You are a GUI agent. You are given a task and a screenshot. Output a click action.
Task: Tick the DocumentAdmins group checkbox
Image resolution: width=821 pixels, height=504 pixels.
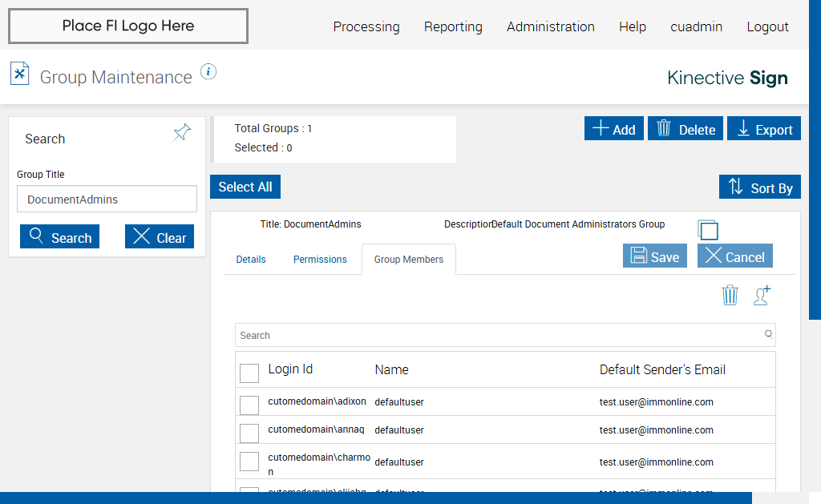coord(709,230)
